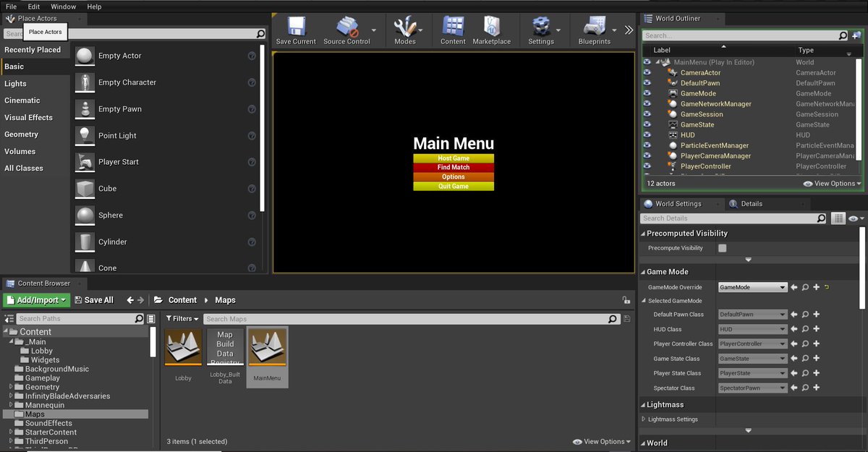The width and height of the screenshot is (868, 452).
Task: Open Content Browser View Options
Action: pos(602,442)
